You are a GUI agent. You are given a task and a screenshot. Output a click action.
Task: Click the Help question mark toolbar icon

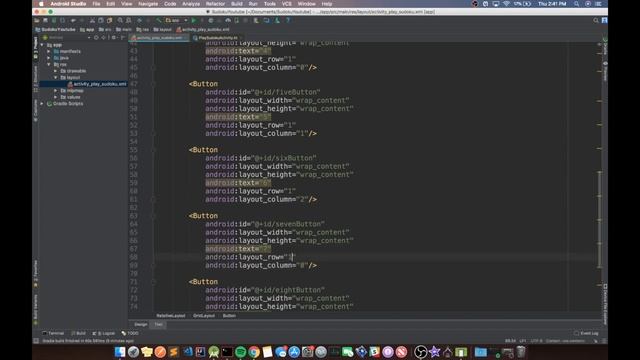click(288, 20)
